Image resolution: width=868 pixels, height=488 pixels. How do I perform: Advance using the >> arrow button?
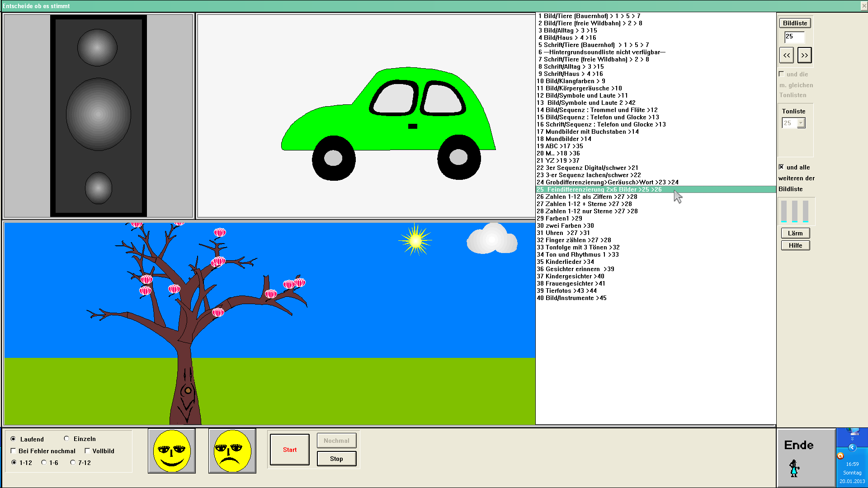805,55
